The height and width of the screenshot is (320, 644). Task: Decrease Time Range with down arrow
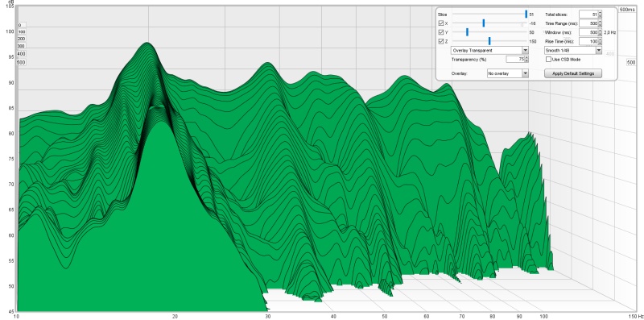pos(600,26)
